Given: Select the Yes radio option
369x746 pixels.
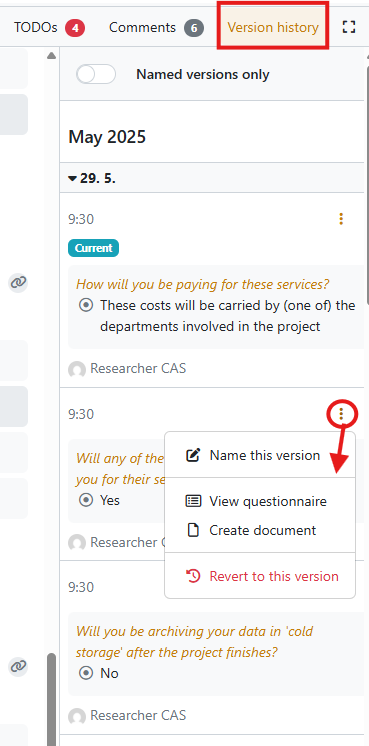Looking at the screenshot, I should [x=86, y=500].
